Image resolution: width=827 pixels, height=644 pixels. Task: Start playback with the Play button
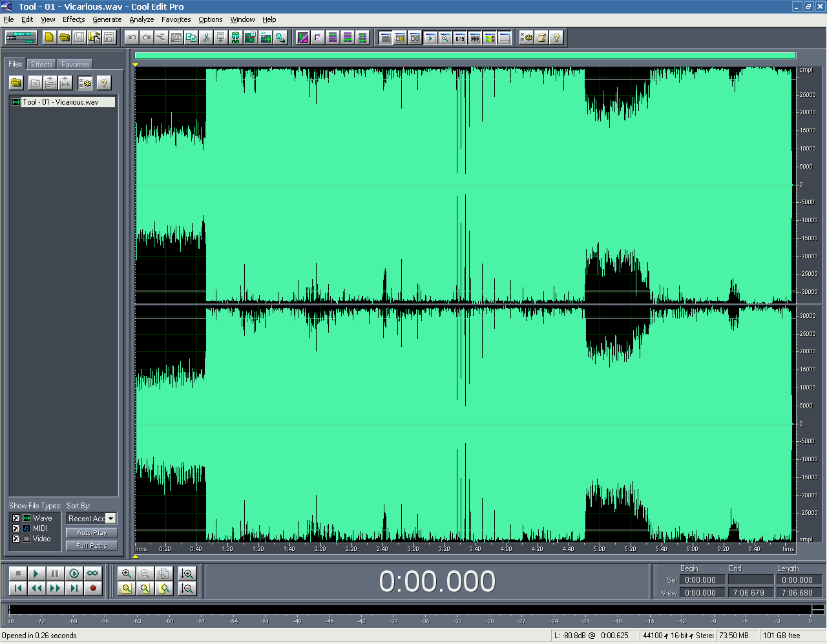coord(37,574)
